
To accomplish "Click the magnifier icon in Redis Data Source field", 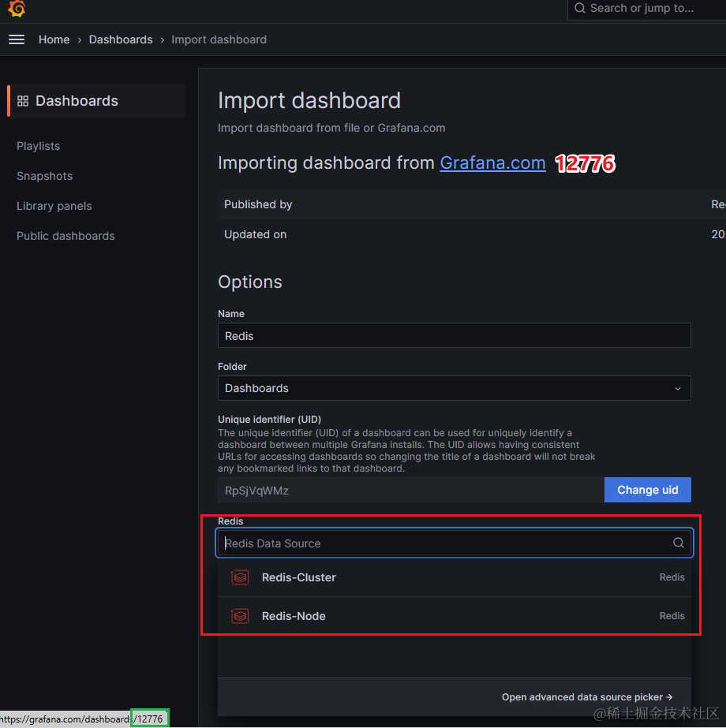I will [678, 543].
